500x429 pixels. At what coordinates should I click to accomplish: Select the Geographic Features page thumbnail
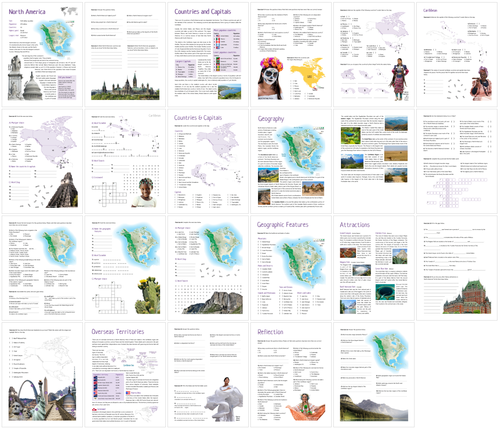pos(291,268)
